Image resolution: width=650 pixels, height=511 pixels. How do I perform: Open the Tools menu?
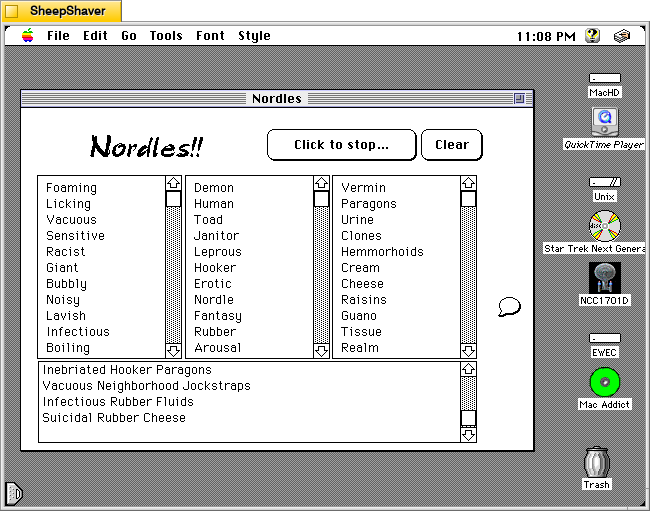166,36
